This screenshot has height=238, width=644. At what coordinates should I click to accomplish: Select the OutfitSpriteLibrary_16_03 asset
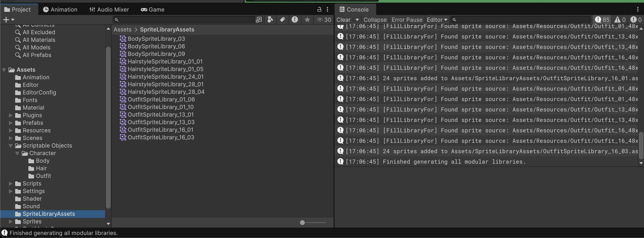(161, 137)
